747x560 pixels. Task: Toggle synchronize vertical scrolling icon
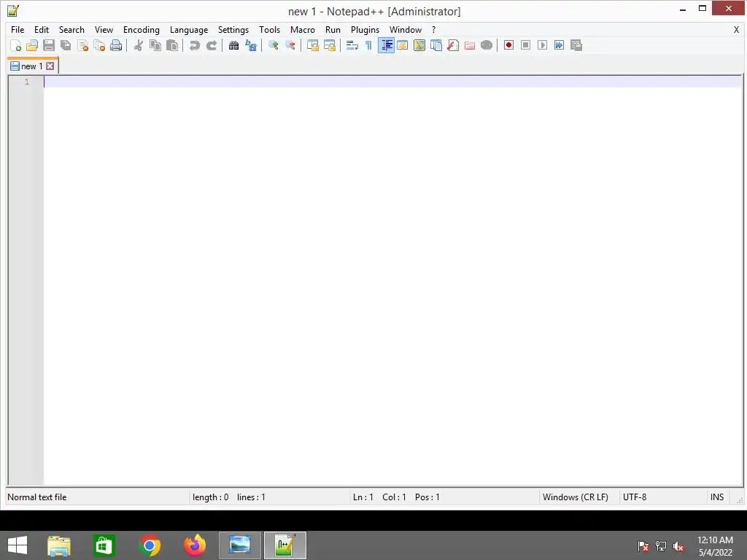click(312, 45)
